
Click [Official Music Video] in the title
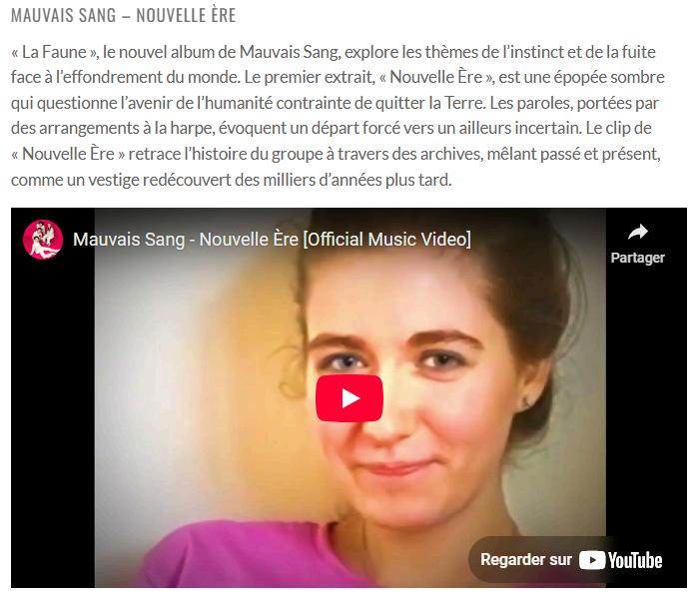(387, 240)
